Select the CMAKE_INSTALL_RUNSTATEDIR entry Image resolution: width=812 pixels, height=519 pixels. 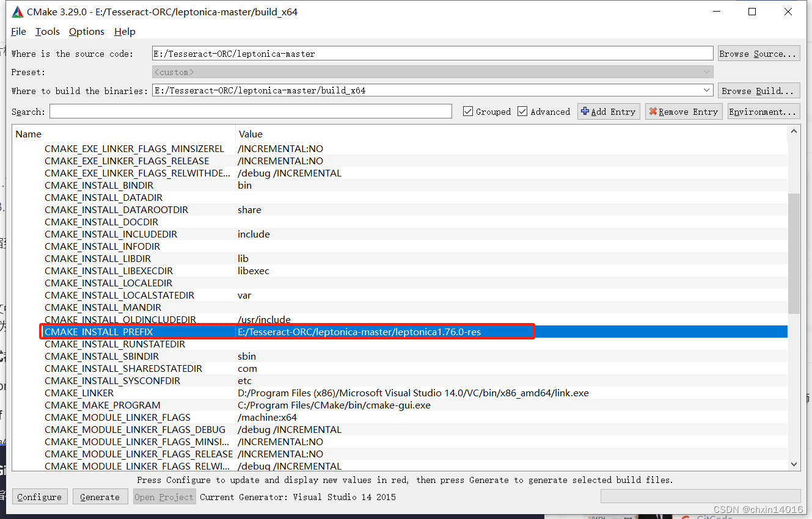(114, 344)
